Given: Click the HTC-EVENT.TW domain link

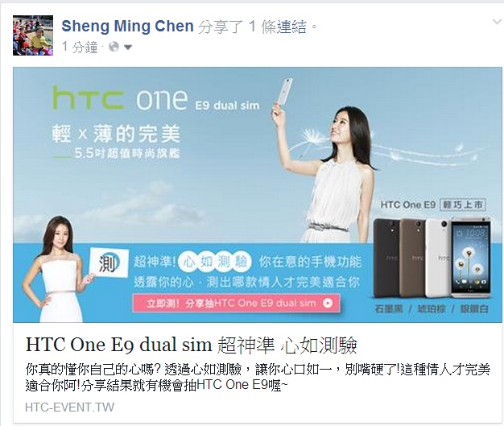Looking at the screenshot, I should (69, 407).
